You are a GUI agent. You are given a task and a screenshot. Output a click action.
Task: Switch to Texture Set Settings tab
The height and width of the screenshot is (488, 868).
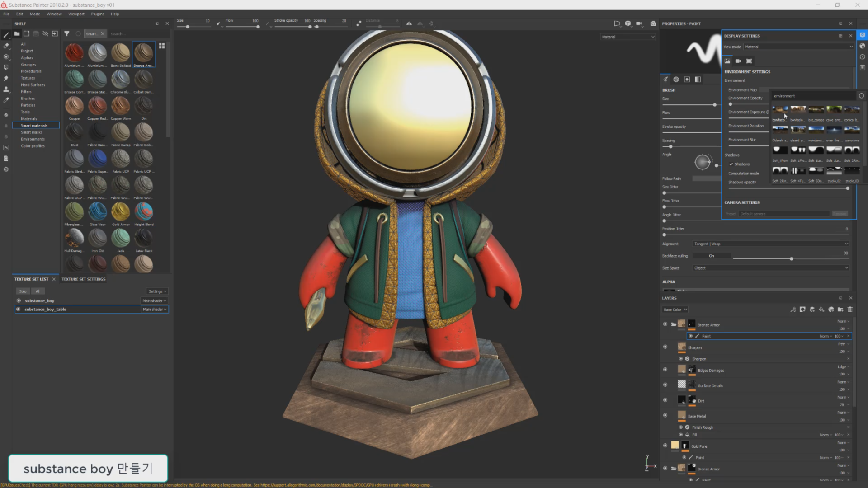click(84, 279)
